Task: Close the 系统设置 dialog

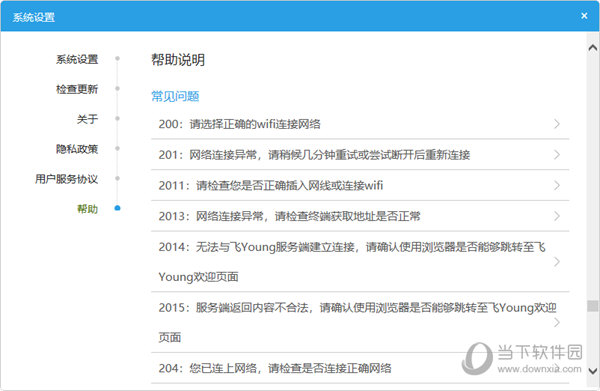Action: pos(584,16)
